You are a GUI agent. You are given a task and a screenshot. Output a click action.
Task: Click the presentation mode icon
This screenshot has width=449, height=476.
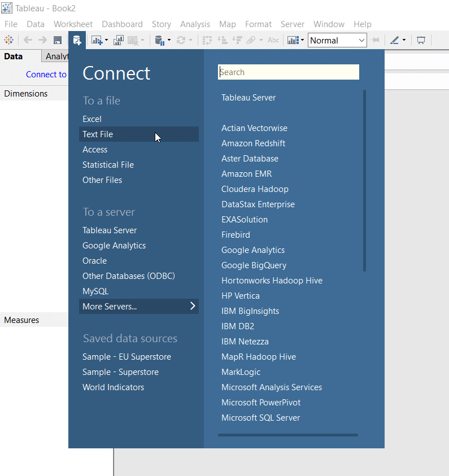point(421,40)
